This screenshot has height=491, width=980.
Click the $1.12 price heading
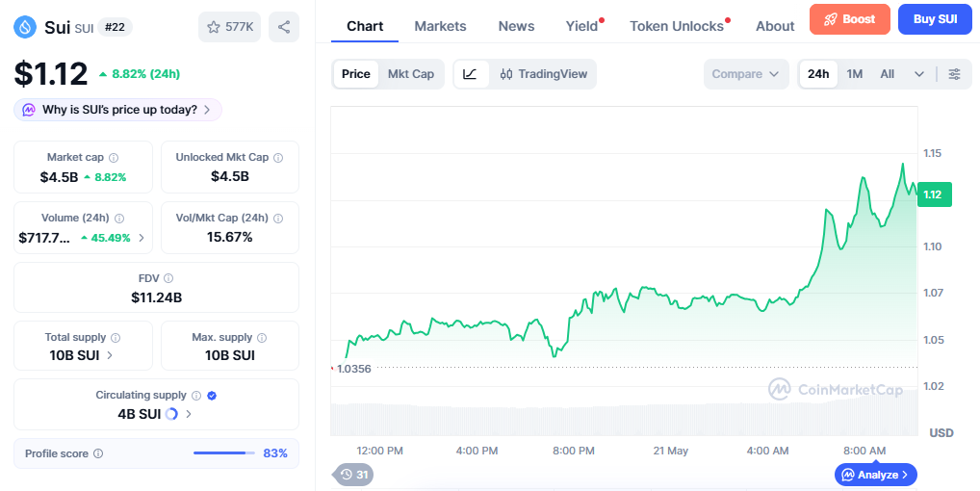click(51, 74)
